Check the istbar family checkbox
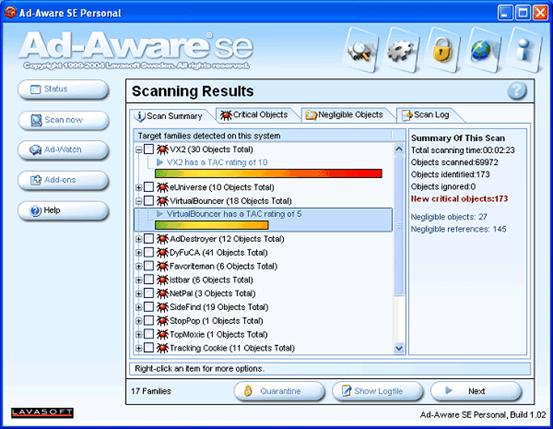The height and width of the screenshot is (429, 553). [x=149, y=280]
